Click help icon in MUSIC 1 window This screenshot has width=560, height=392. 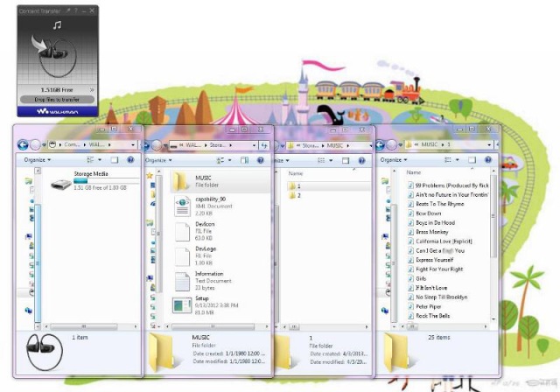[x=488, y=159]
